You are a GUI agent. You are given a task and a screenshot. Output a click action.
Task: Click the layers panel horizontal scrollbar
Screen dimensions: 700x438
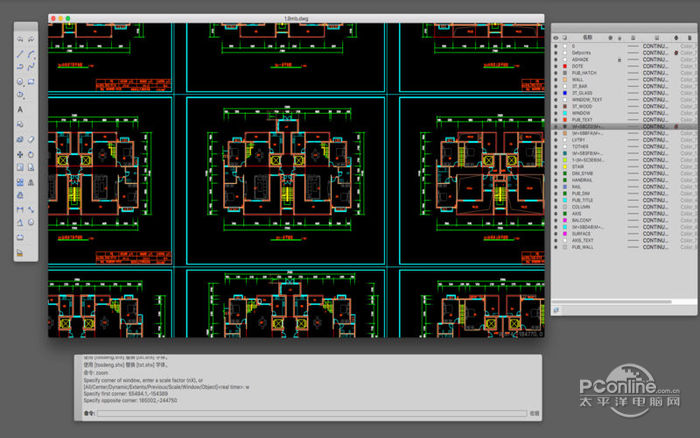(x=612, y=302)
